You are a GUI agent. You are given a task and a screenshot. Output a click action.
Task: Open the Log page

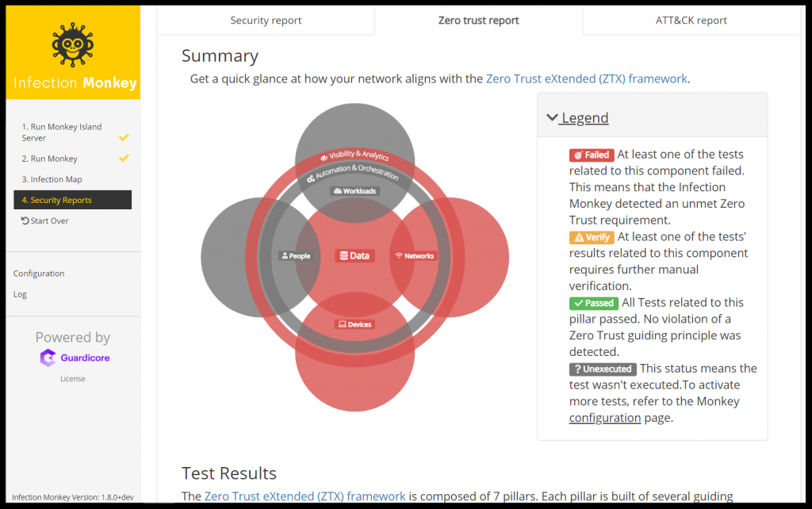click(20, 294)
